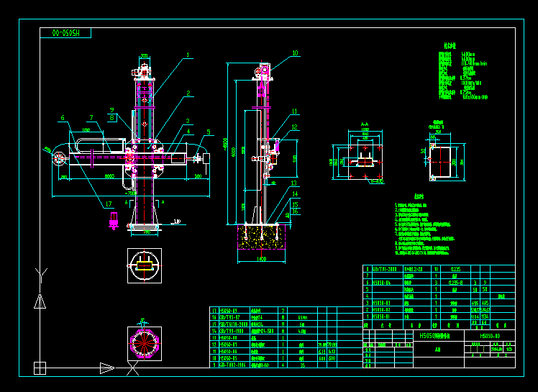Click the UCS origin square icon
The width and height of the screenshot is (538, 392).
(40, 368)
